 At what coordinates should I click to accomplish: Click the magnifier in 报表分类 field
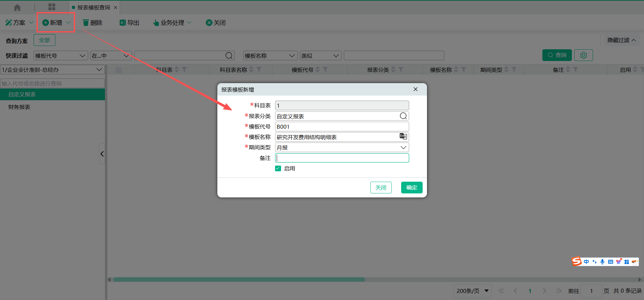[x=403, y=116]
